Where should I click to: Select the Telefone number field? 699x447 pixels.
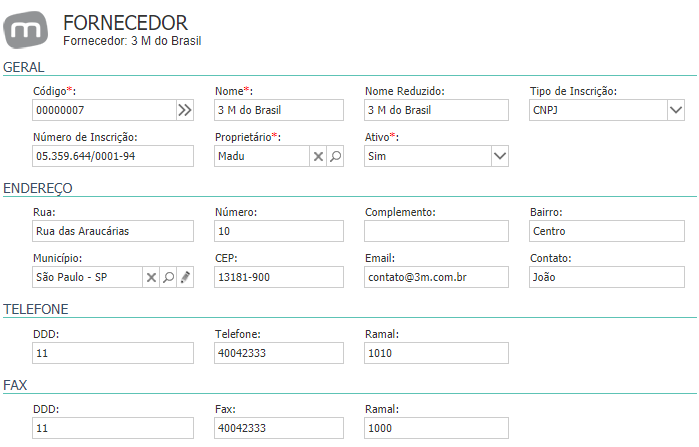279,353
